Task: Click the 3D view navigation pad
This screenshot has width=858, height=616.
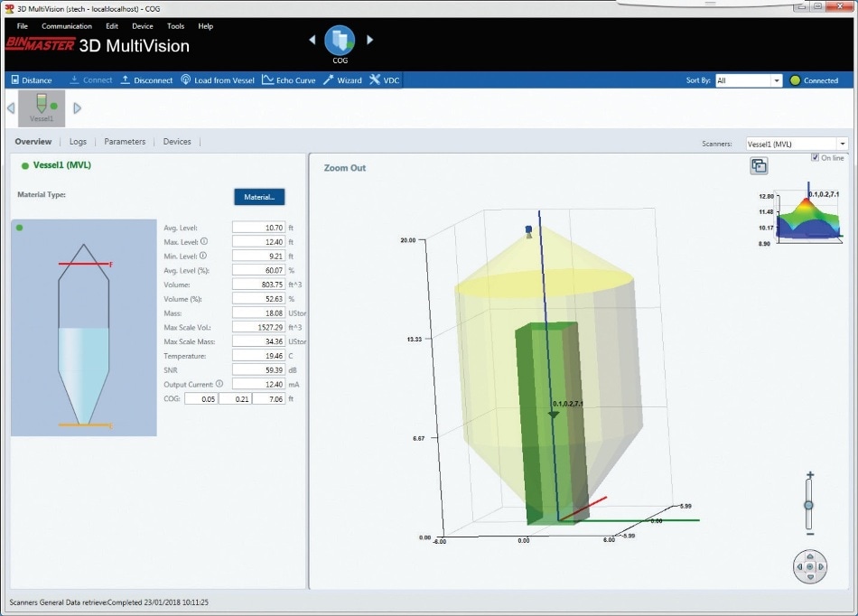Action: (x=810, y=566)
